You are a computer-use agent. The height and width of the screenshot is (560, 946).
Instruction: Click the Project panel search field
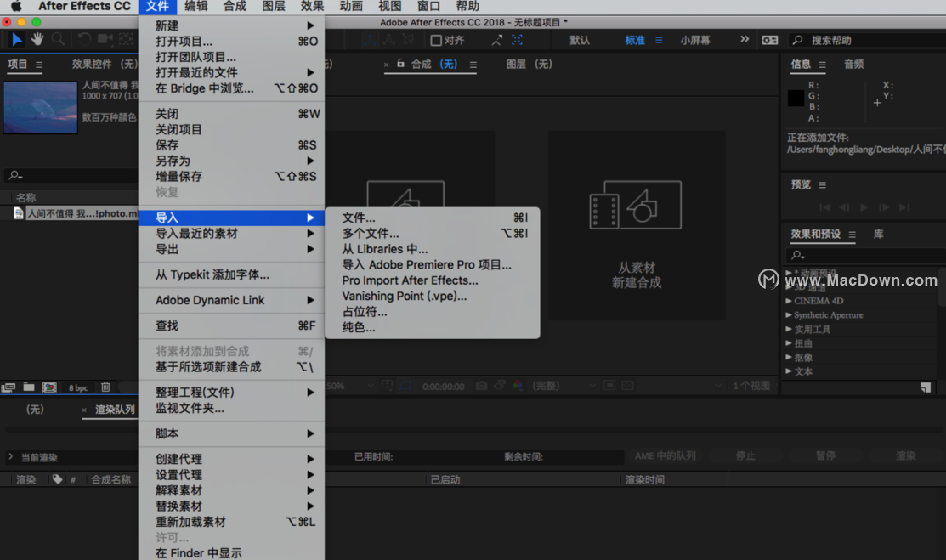click(x=71, y=176)
